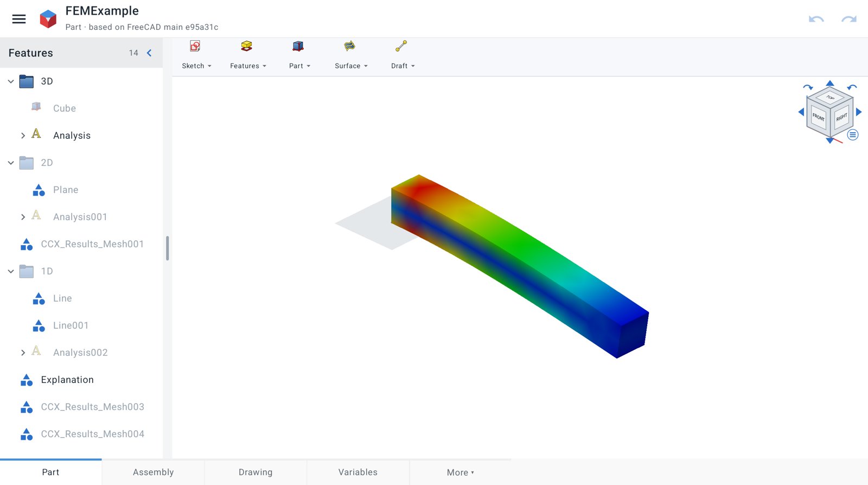Switch to the Variables tab
868x485 pixels.
click(358, 472)
